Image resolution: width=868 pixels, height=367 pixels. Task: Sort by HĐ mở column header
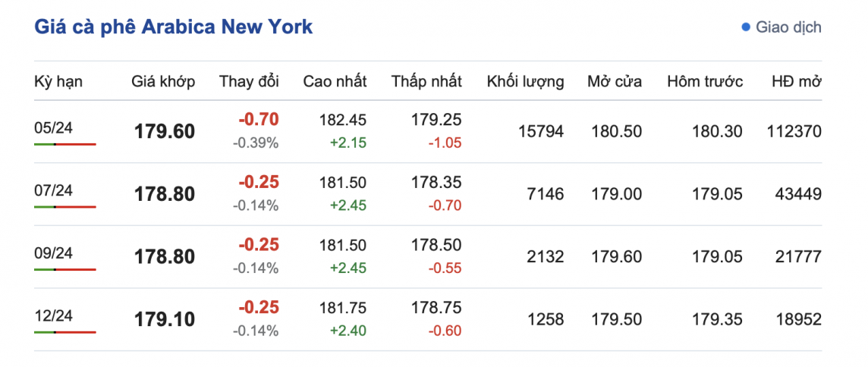coord(796,81)
